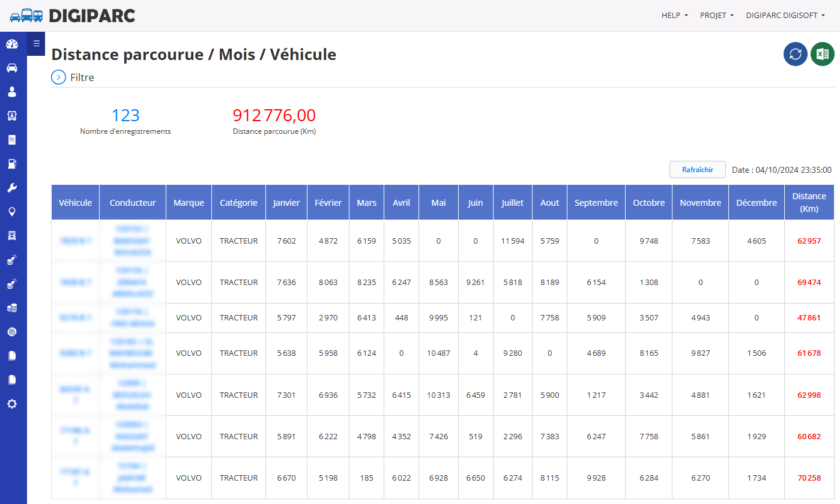Select the total distance cell 62 957
Screen dimensions: 840x504
click(809, 241)
